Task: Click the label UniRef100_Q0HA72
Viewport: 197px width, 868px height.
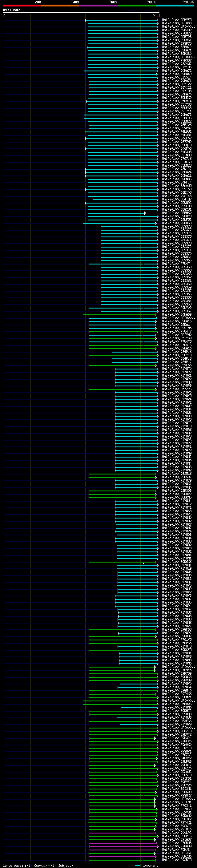Action: [177, 71]
